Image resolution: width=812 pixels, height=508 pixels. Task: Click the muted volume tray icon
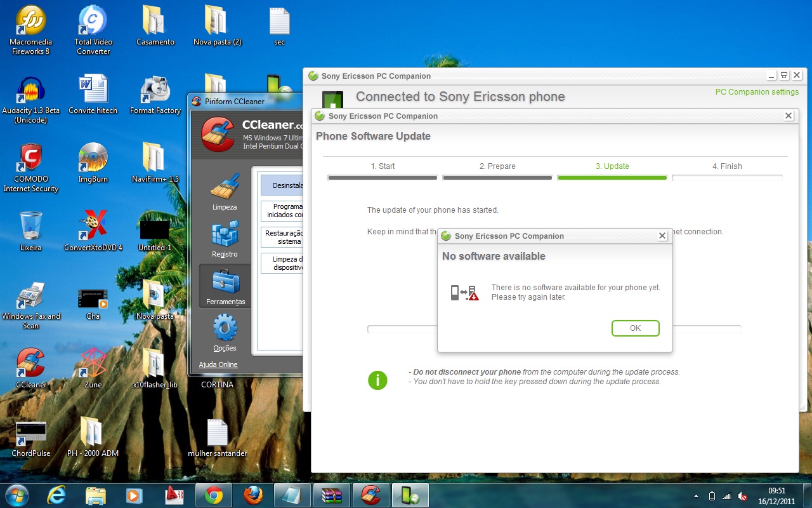point(742,496)
